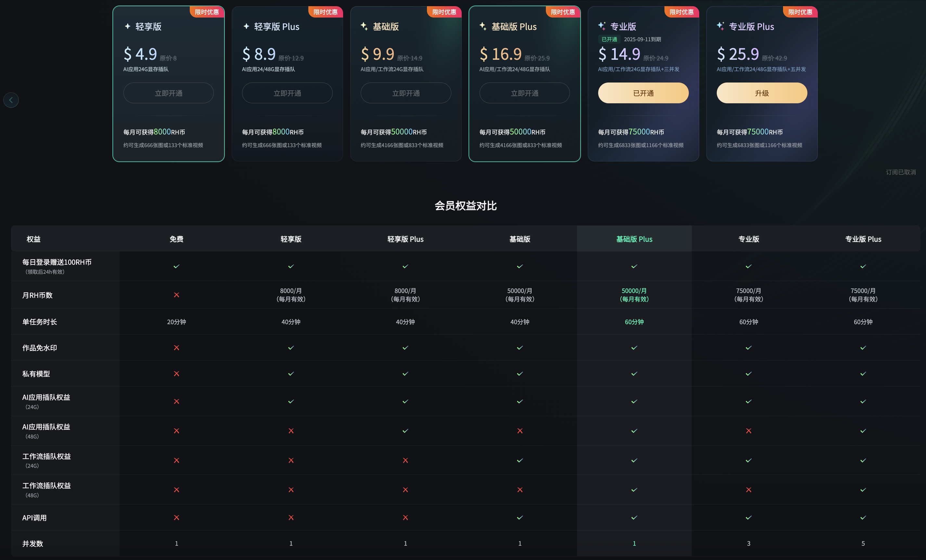Click the sparkle icon beside 专业版 Plus title

coord(720,26)
